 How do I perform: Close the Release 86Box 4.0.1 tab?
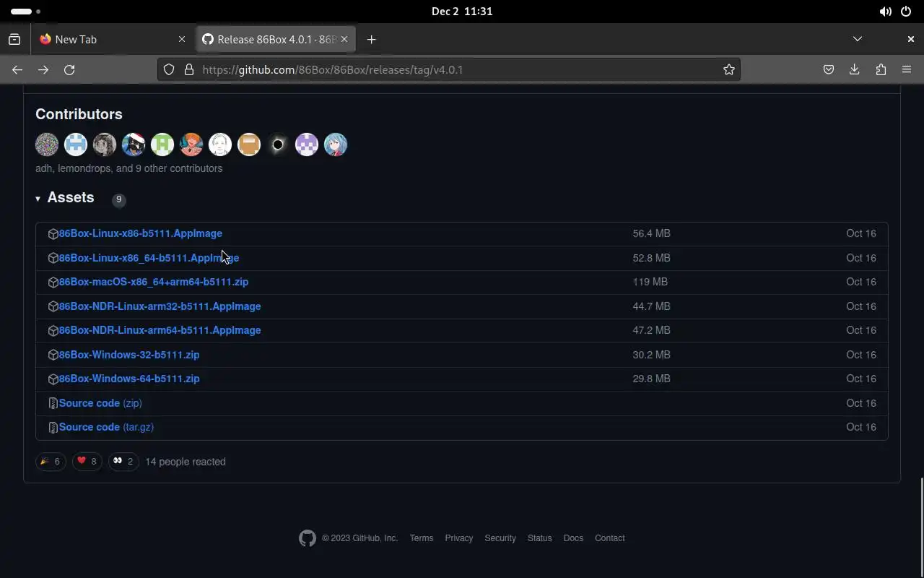(x=344, y=39)
